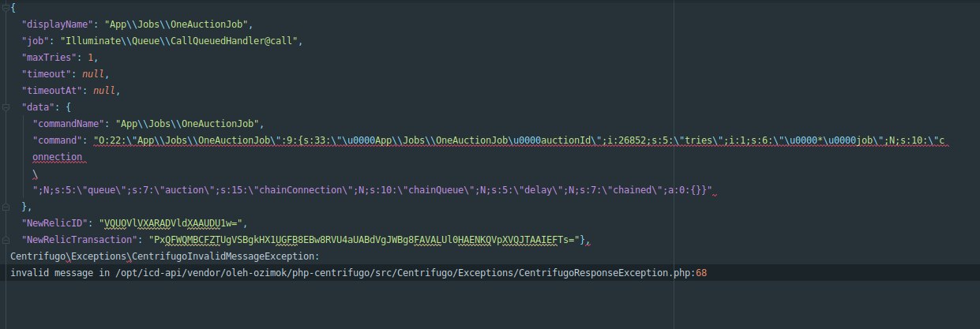
Task: Collapse the "data" object fold marker
Action: coord(6,107)
